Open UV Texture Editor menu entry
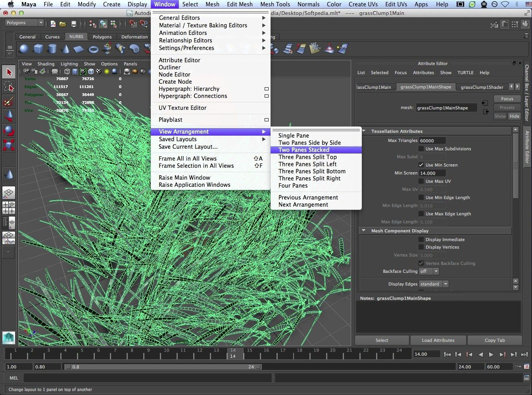 point(211,108)
